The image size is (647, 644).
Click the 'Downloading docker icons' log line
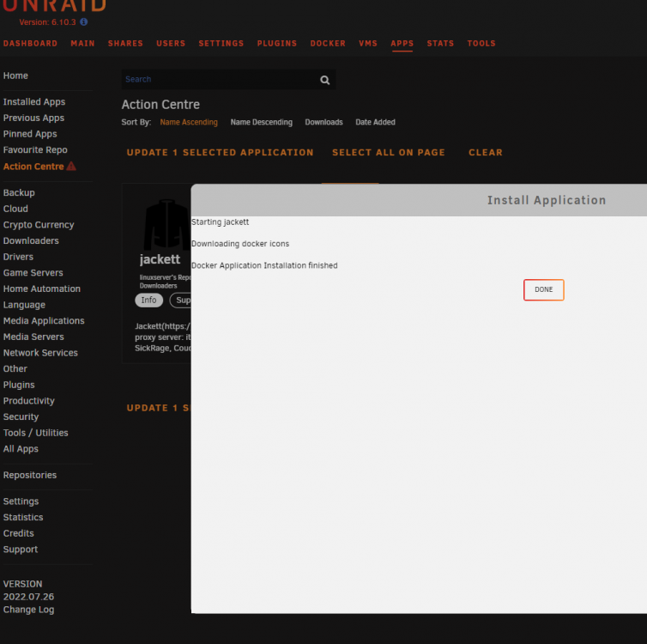tap(240, 244)
